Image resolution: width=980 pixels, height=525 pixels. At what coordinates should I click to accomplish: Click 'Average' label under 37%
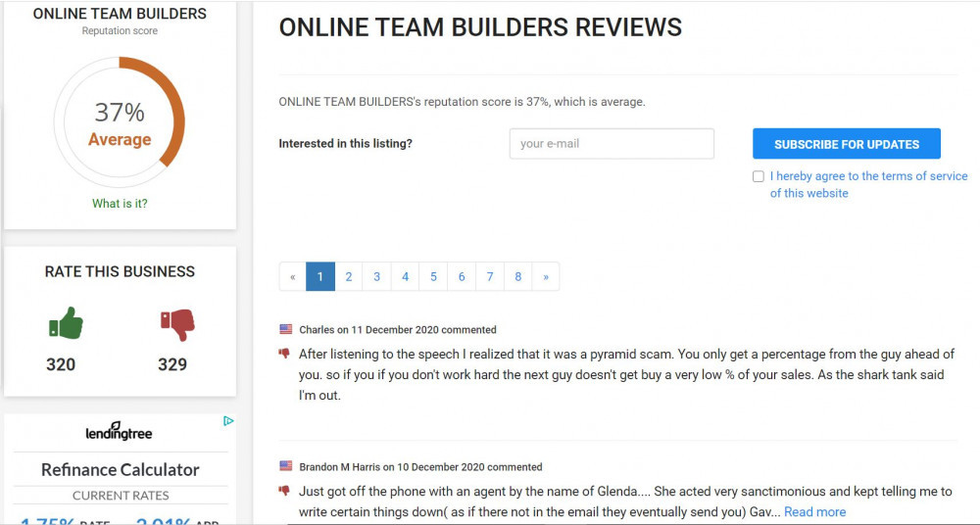click(x=120, y=139)
